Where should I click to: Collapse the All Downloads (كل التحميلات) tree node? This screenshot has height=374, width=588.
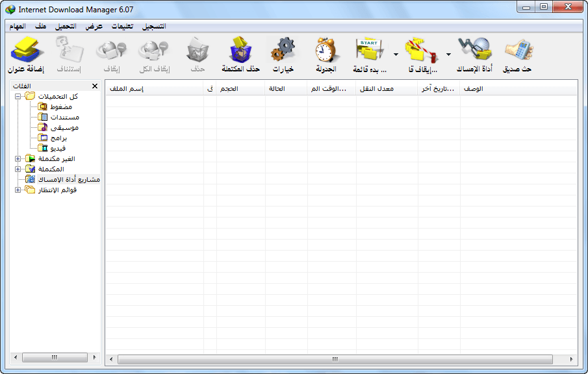[18, 96]
